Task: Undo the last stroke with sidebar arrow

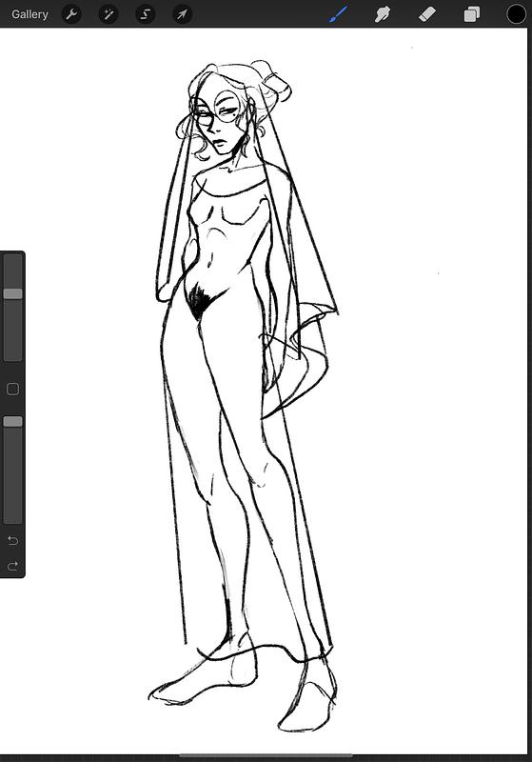Action: pyautogui.click(x=13, y=540)
